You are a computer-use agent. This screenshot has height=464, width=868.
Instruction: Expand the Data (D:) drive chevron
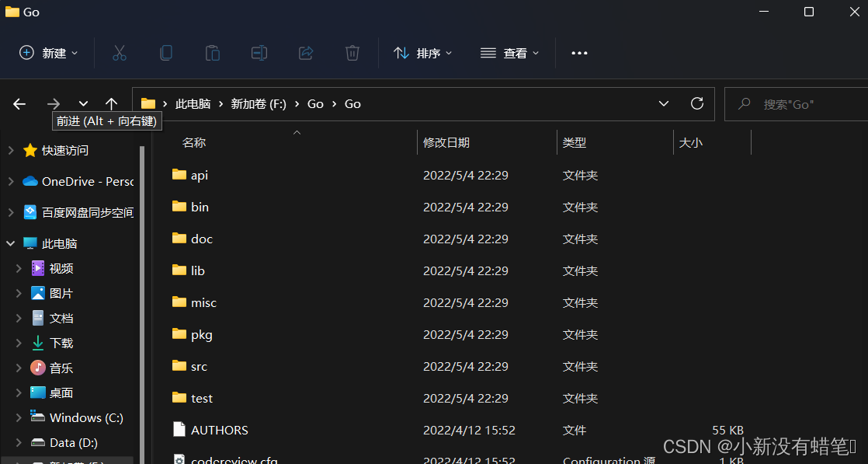pos(19,442)
